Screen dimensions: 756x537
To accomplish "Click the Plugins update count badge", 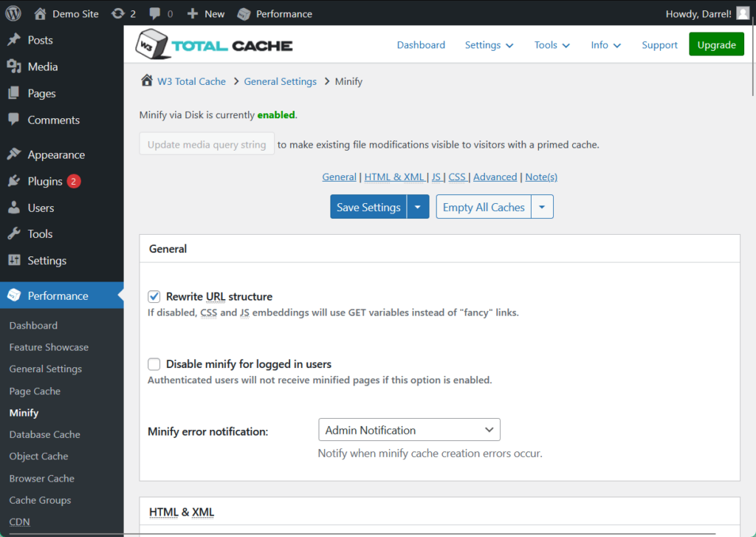I will pyautogui.click(x=73, y=182).
